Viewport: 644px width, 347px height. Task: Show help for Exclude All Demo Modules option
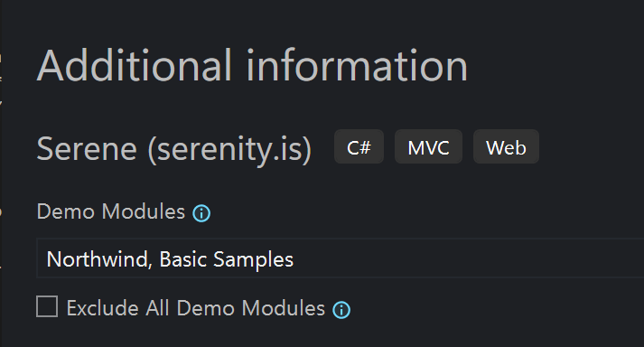coord(341,310)
